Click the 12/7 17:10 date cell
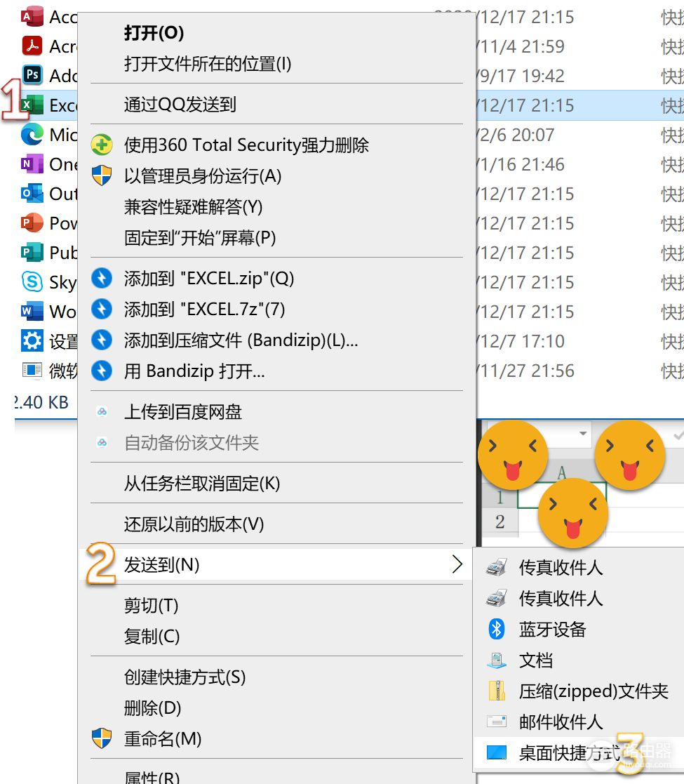 pyautogui.click(x=522, y=342)
